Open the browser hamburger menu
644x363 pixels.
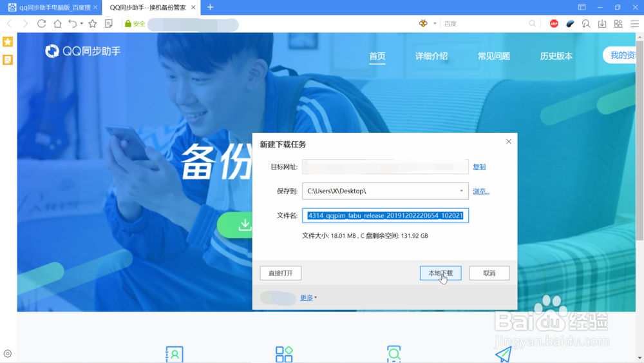click(634, 24)
